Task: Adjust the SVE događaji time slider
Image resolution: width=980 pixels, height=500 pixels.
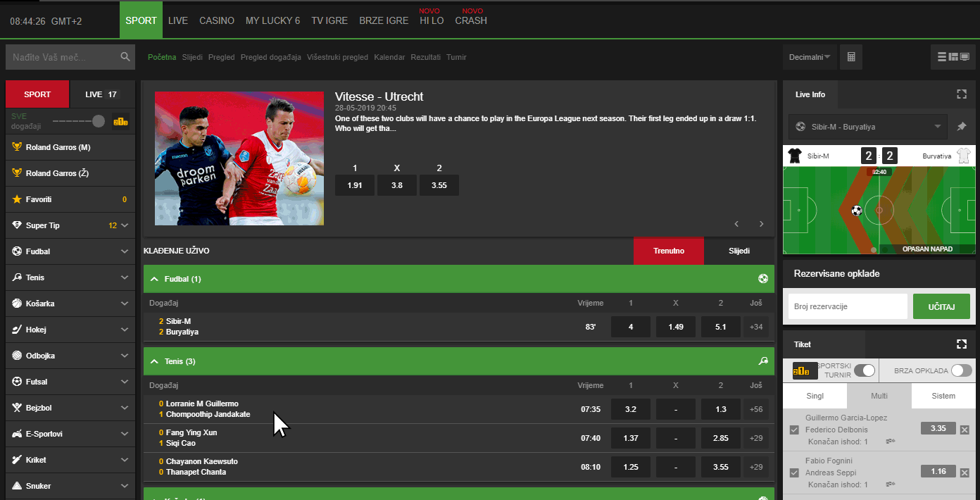Action: (x=99, y=121)
